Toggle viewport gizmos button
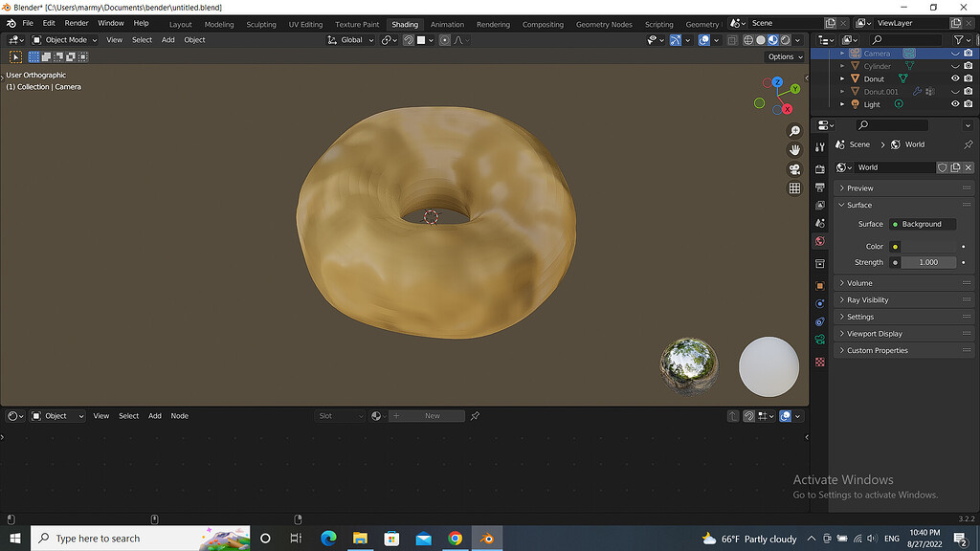This screenshot has width=980, height=551. point(676,40)
